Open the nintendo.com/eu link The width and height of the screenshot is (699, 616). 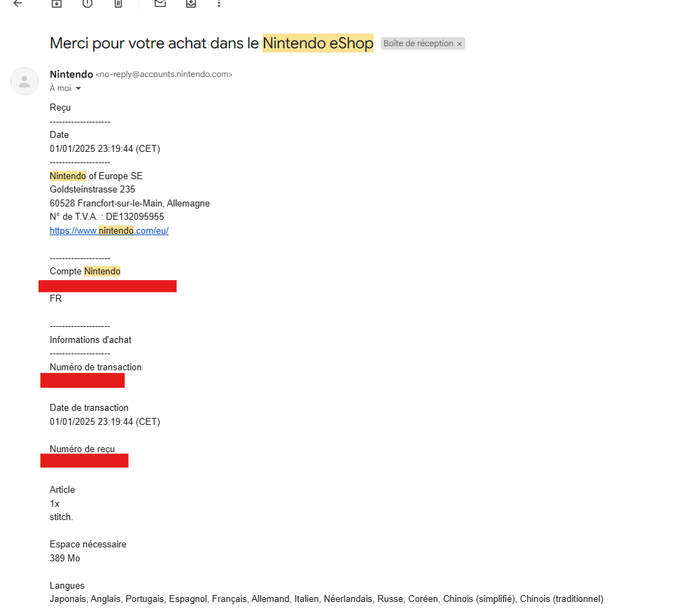[109, 230]
